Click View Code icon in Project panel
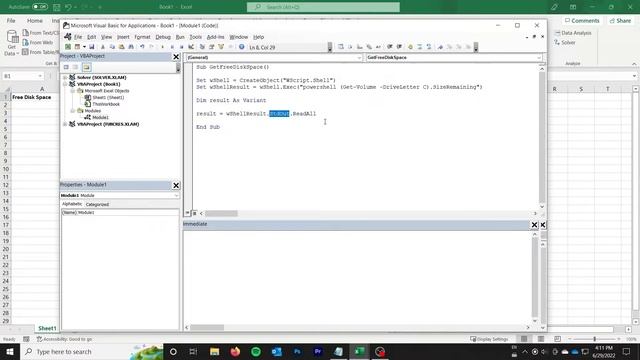This screenshot has width=640, height=360. 66,67
